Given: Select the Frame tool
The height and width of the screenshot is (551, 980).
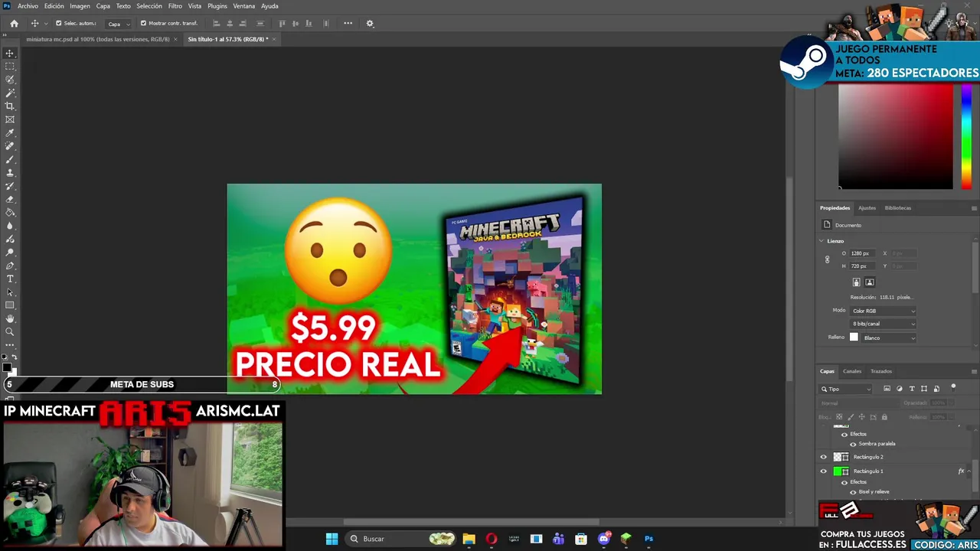Looking at the screenshot, I should (10, 119).
